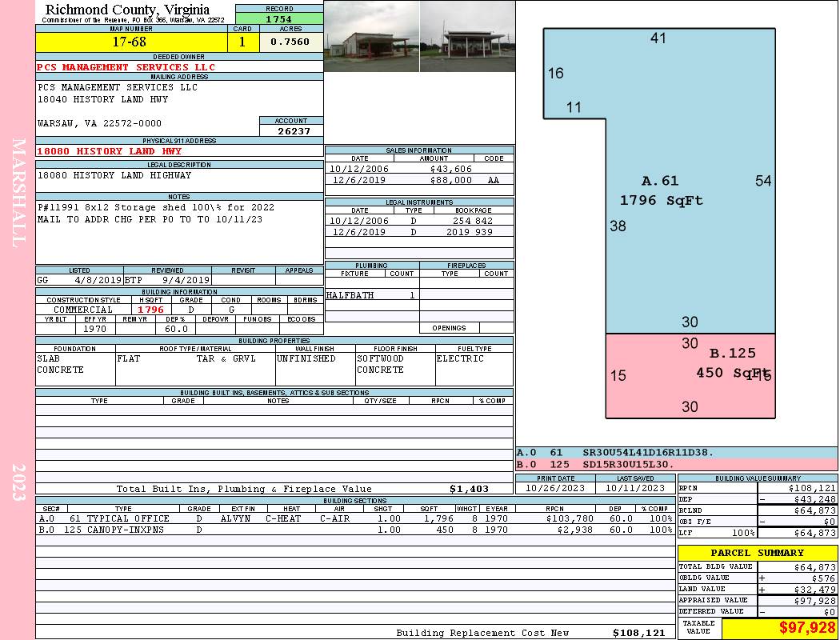Click the red H SQFT value 1796
840x640 pixels.
[150, 310]
